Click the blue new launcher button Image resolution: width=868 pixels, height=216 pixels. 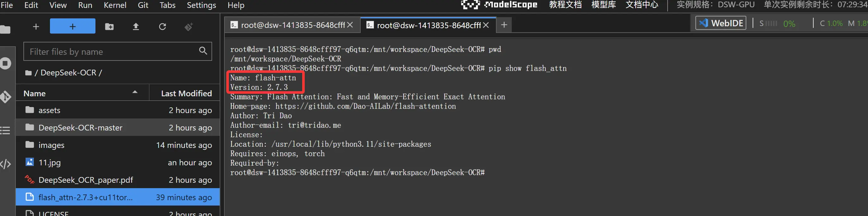click(72, 26)
